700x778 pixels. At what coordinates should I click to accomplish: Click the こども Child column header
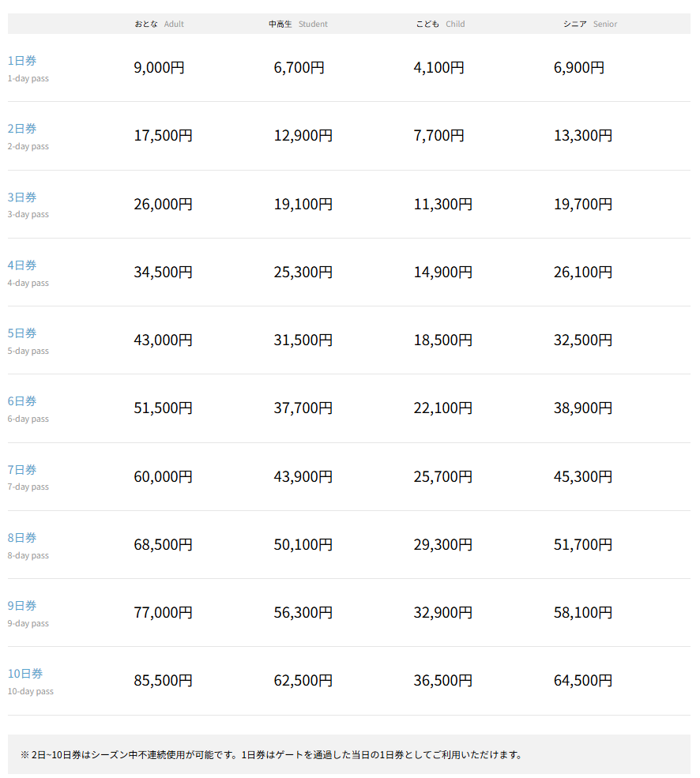coord(440,24)
